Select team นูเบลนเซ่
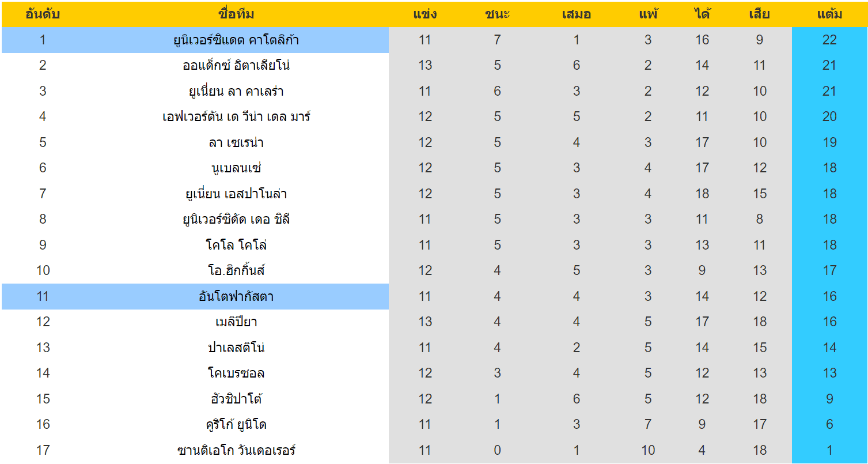The height and width of the screenshot is (464, 868). tap(236, 168)
